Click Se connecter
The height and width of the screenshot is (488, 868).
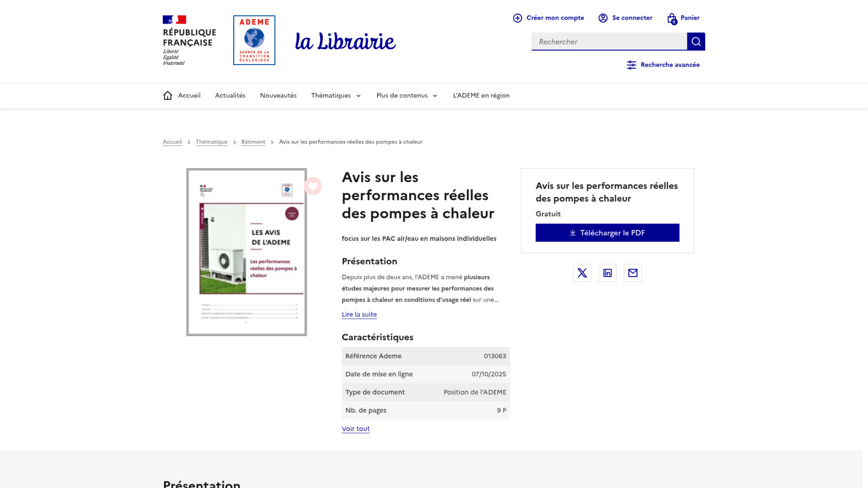(x=626, y=18)
